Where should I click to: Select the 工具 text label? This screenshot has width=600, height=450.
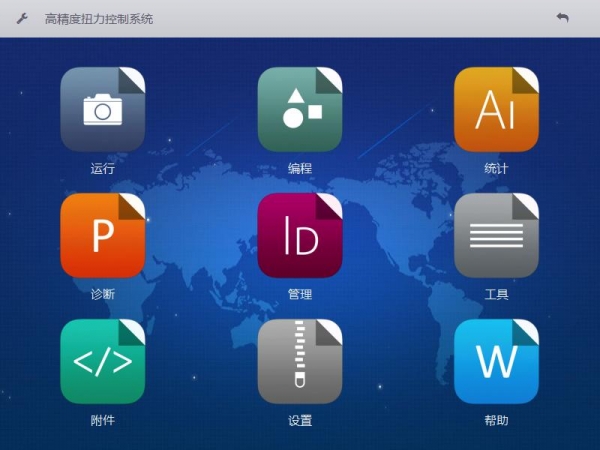(496, 295)
